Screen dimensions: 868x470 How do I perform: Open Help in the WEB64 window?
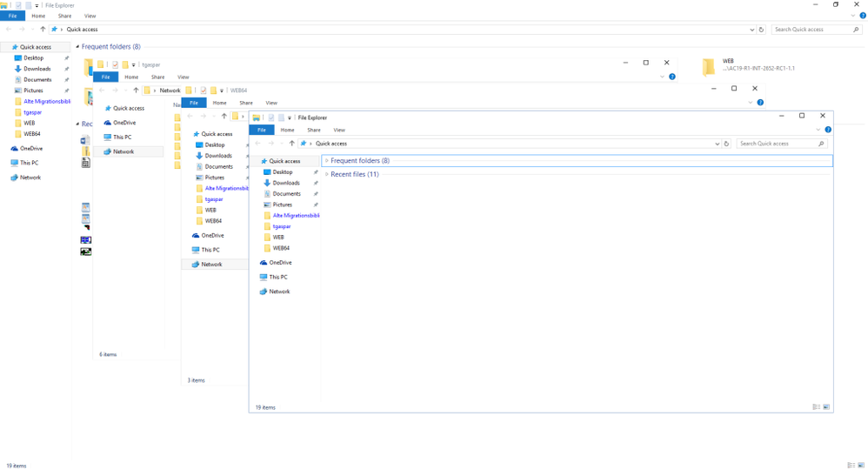coord(760,103)
